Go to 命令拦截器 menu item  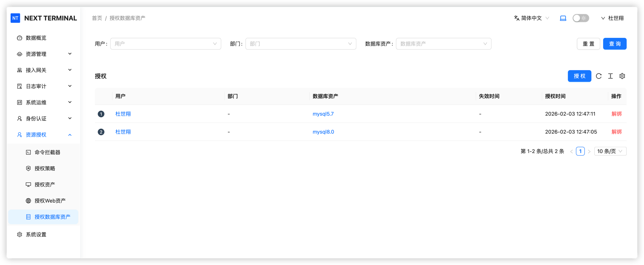(x=47, y=152)
